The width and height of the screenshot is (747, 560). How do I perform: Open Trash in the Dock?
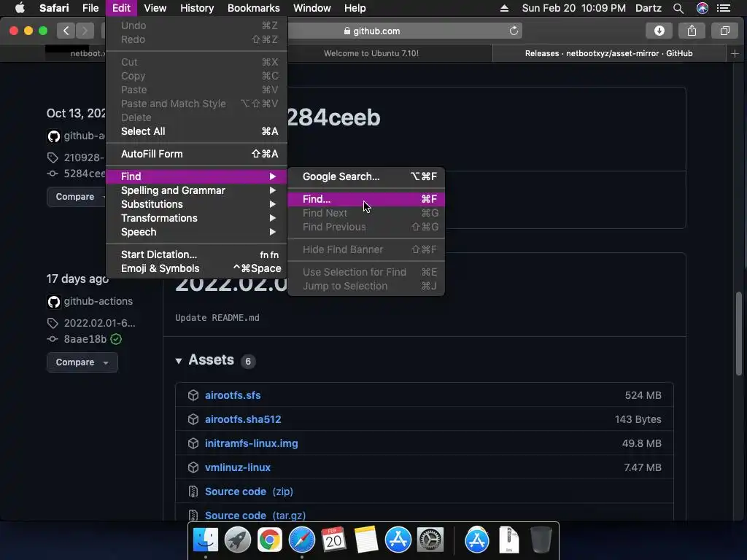tap(541, 540)
